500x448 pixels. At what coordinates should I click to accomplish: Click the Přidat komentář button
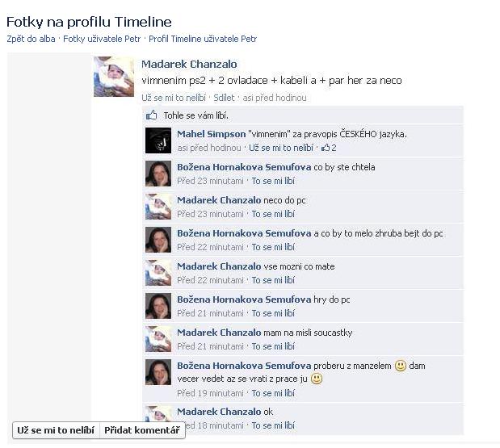[142, 430]
